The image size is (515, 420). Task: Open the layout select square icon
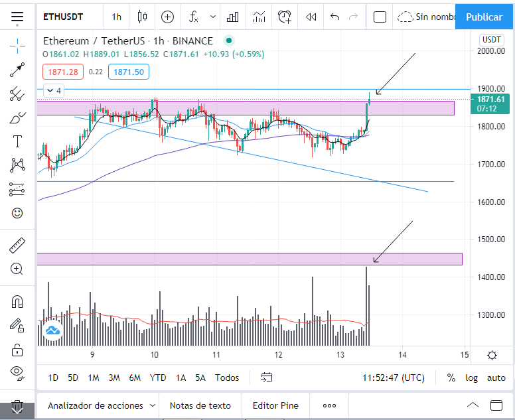coord(380,17)
